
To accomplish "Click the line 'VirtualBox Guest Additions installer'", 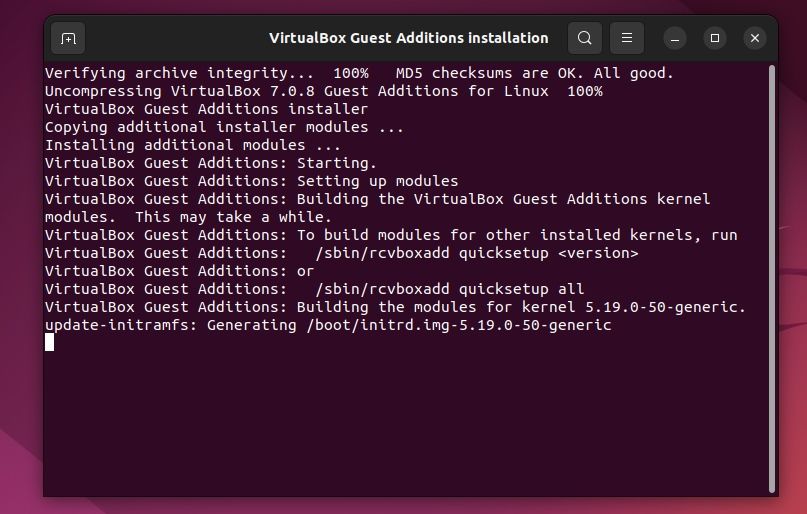I will (206, 109).
